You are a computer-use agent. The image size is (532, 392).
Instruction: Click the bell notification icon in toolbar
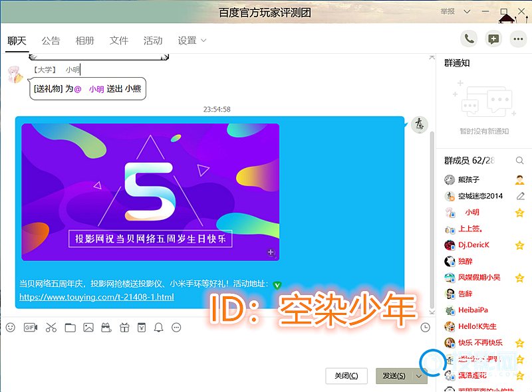pos(158,328)
